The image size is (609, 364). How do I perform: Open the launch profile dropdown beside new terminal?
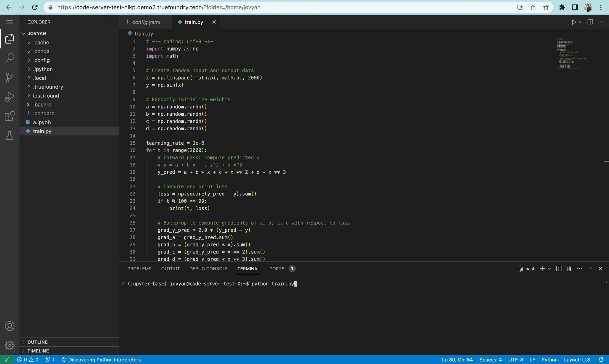(549, 269)
